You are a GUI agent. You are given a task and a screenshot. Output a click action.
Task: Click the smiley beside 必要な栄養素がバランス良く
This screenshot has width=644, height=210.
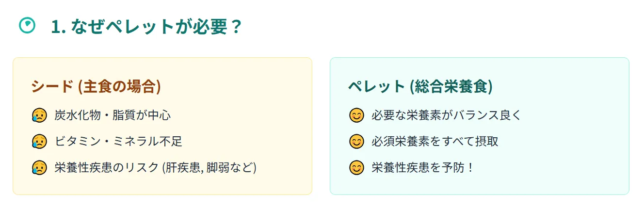click(x=356, y=115)
